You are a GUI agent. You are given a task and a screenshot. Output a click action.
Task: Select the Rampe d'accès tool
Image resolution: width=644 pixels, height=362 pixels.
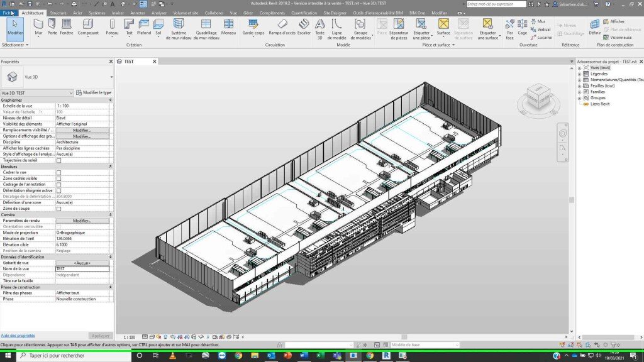coord(282,28)
